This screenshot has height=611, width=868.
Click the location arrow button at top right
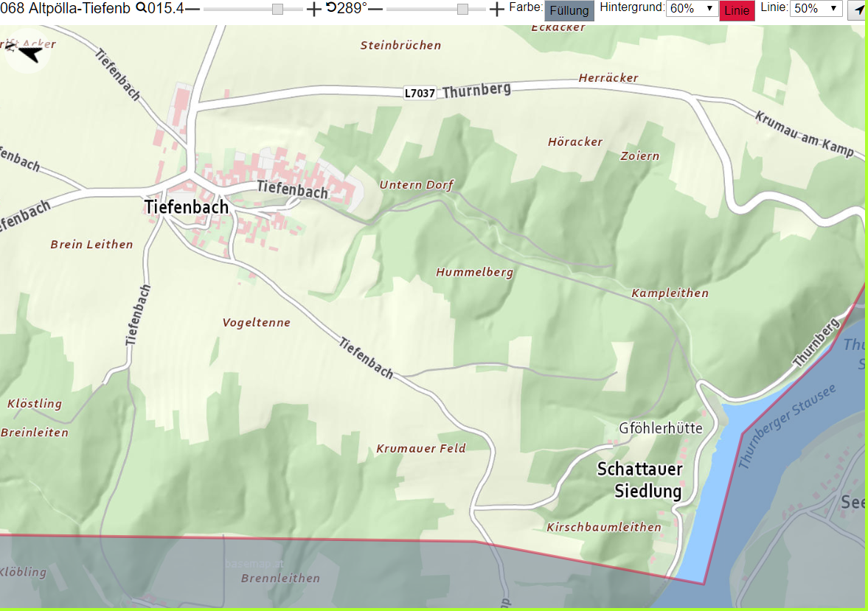pos(858,10)
